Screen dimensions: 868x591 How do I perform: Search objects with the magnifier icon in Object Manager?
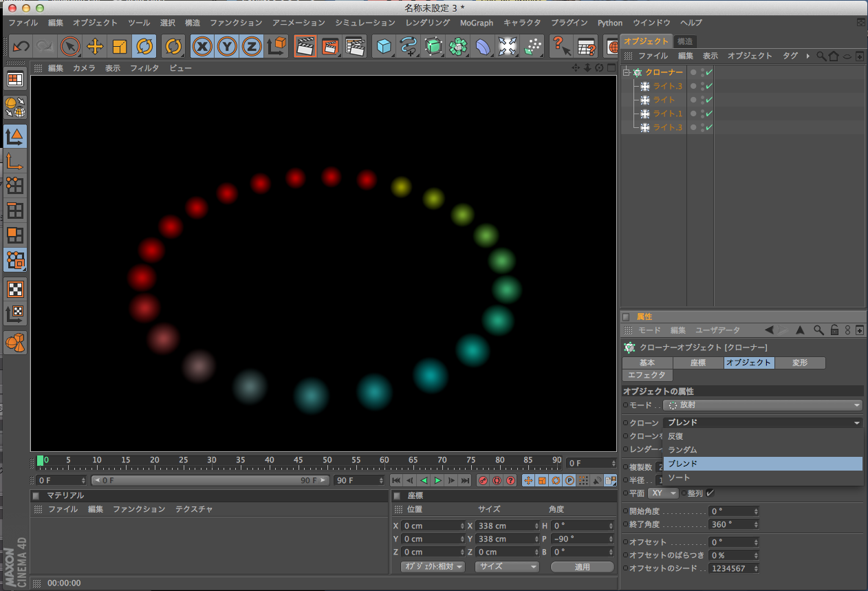(x=821, y=56)
